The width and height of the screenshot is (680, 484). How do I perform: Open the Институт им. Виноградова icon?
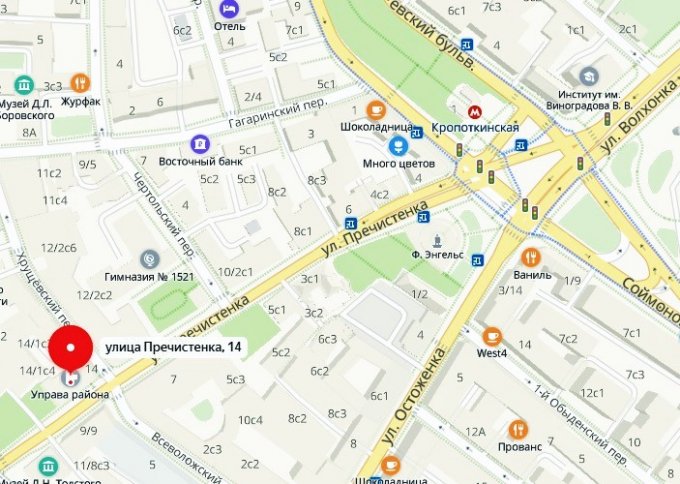(589, 77)
